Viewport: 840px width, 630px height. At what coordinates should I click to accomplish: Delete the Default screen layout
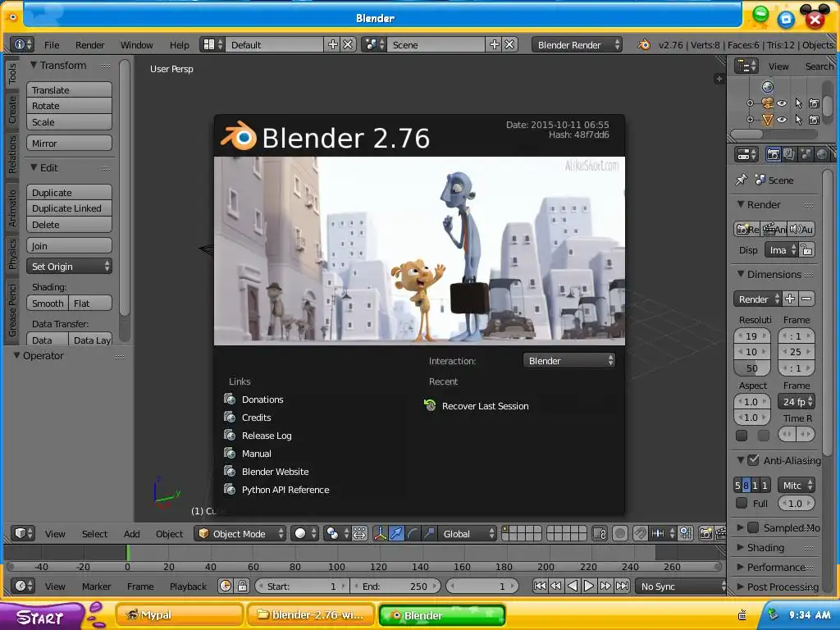[x=348, y=44]
